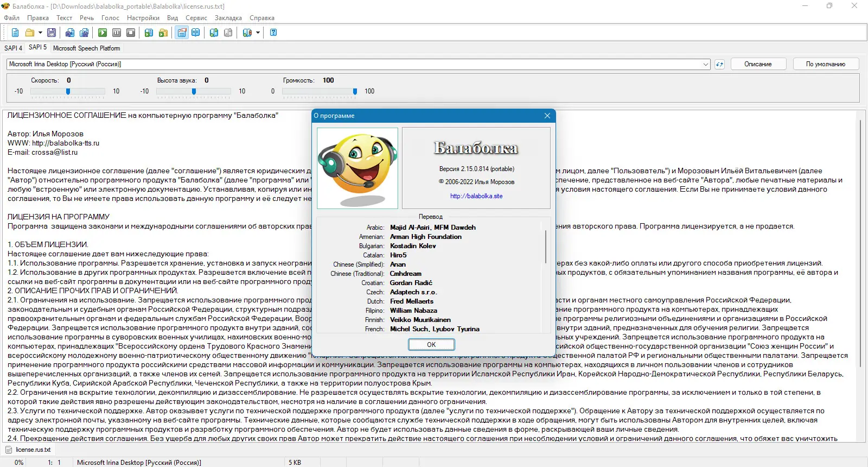868x467 pixels.
Task: Save the document with the floppy icon
Action: point(52,33)
